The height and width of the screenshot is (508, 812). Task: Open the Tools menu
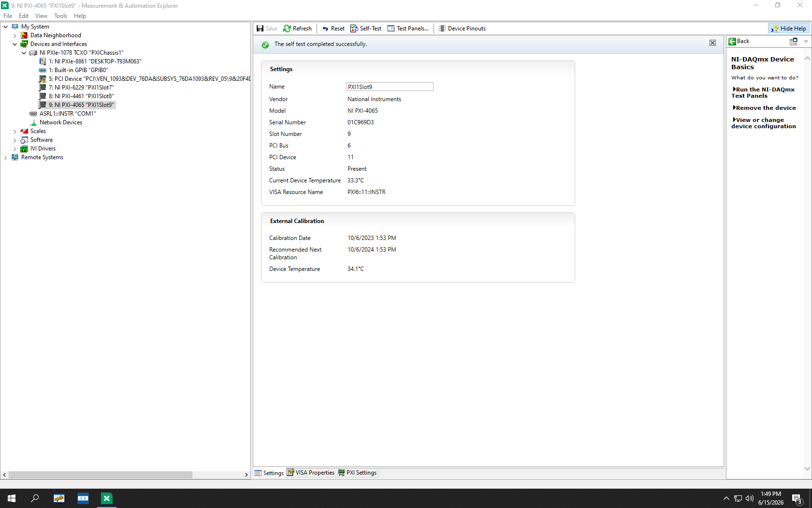coord(60,16)
